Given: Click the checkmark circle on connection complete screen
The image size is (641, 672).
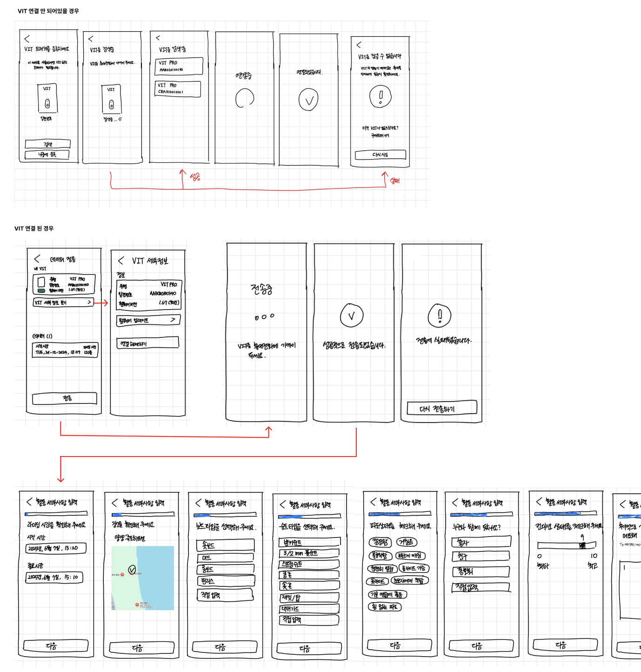Looking at the screenshot, I should click(308, 100).
